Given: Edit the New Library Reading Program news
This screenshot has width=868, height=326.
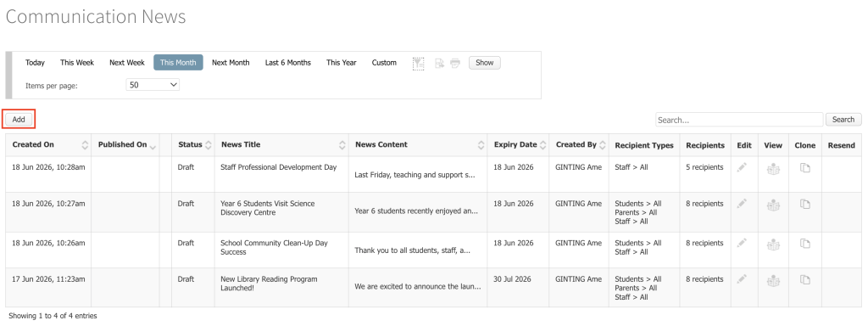Looking at the screenshot, I should [x=743, y=279].
